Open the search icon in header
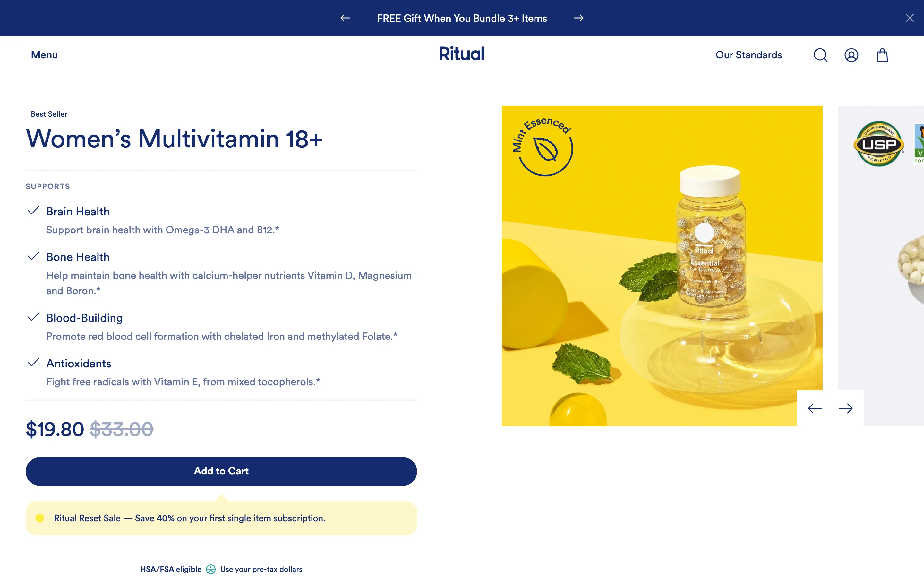The width and height of the screenshot is (924, 577). [x=820, y=55]
